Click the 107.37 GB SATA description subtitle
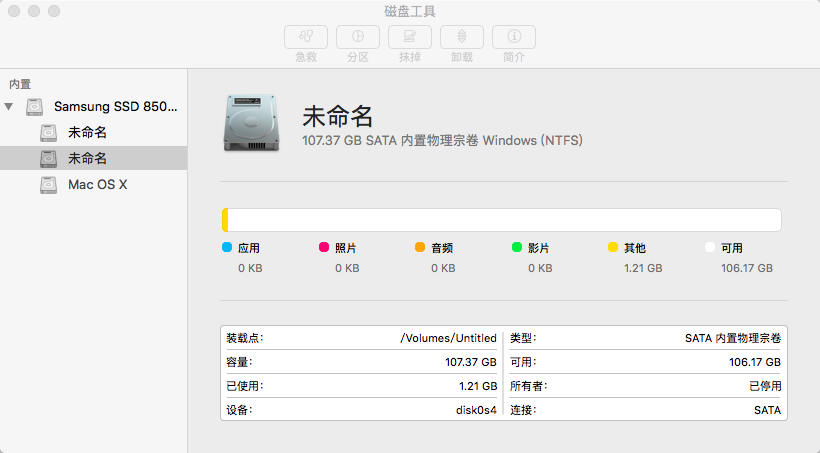Screen dimensions: 820x453 pyautogui.click(x=442, y=140)
